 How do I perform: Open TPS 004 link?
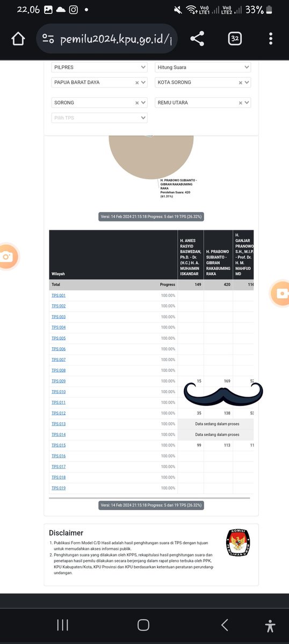(x=59, y=327)
